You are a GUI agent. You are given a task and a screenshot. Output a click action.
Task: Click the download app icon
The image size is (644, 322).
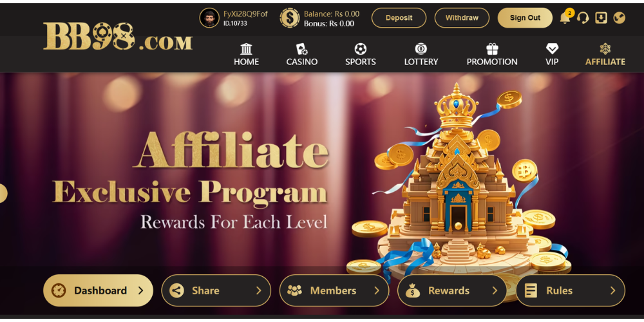click(x=601, y=17)
